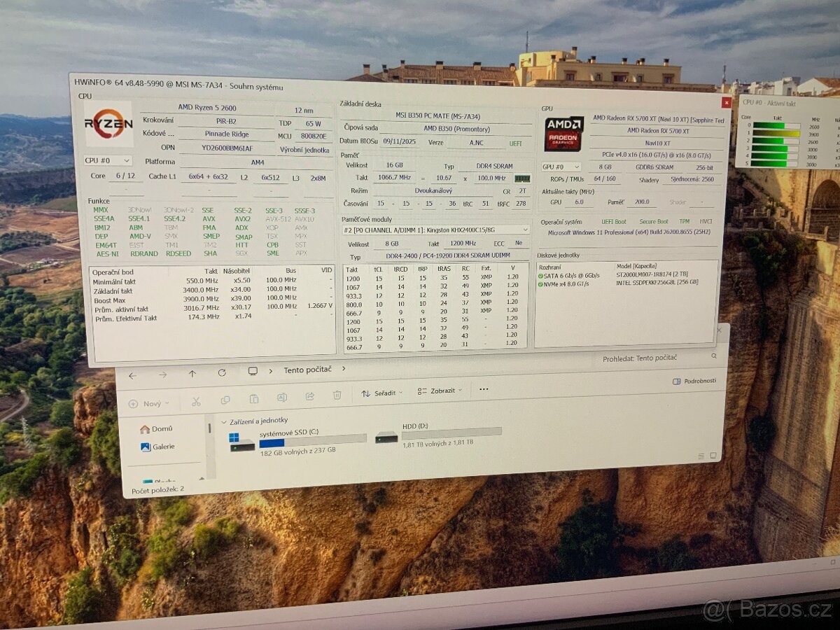Click the AMD B350 (Promontory) chipset field

[x=458, y=129]
